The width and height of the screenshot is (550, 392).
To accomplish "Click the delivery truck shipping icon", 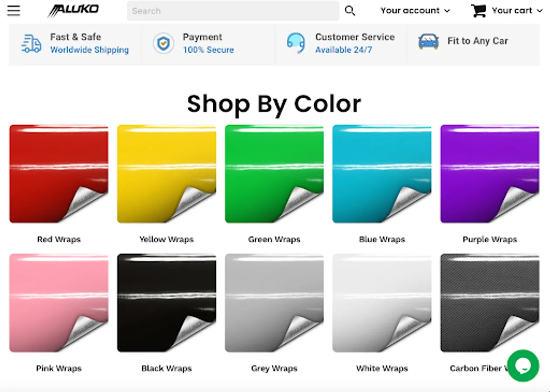I will click(x=31, y=44).
